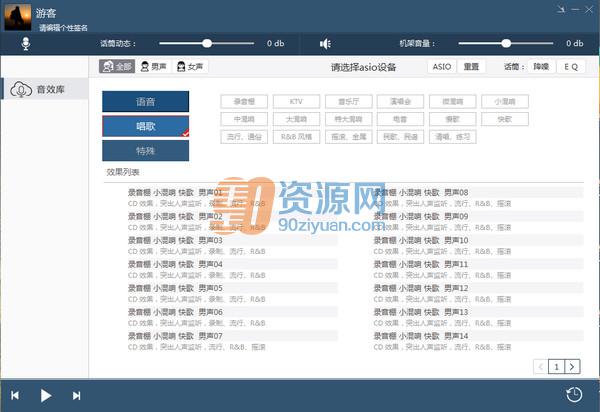This screenshot has width=600, height=412.
Task: Switch to the 语音 category
Action: [145, 101]
